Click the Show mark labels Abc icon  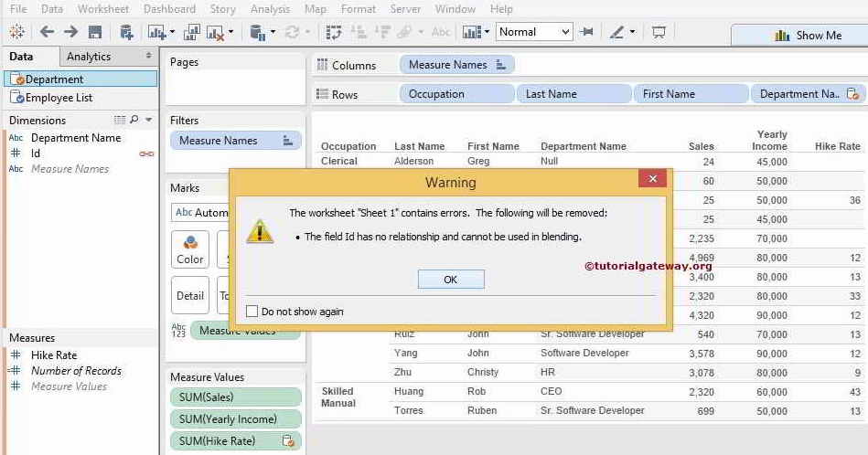[x=441, y=32]
